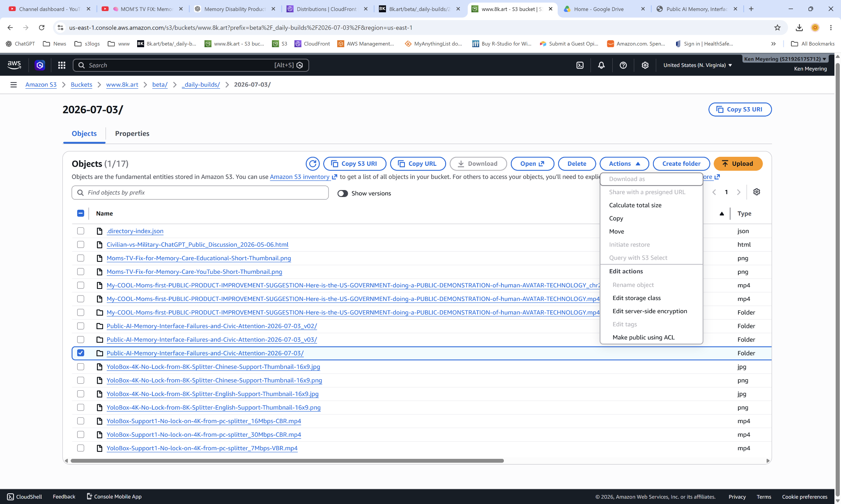Click the browser address bar URL
Viewport: 841px width, 504px height.
click(241, 27)
